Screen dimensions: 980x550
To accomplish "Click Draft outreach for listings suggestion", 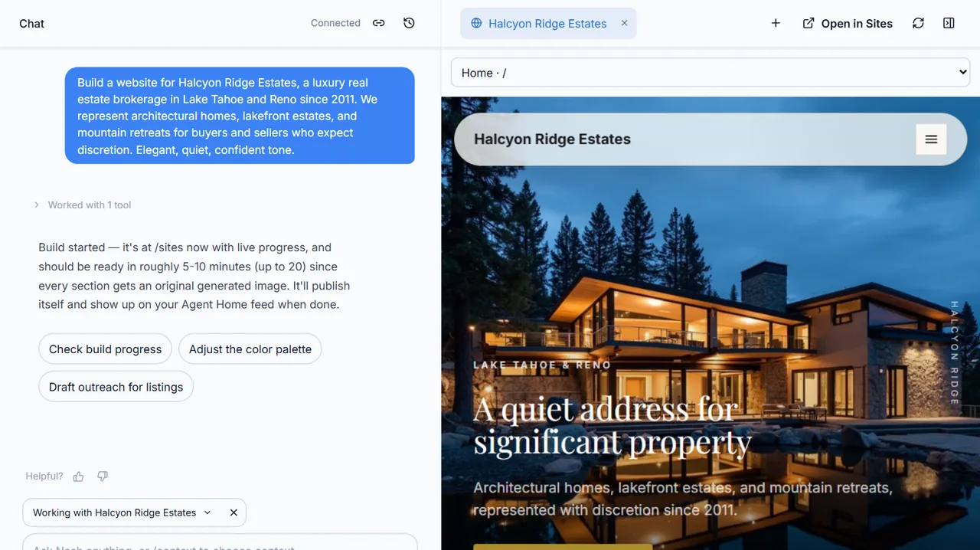I will [116, 387].
